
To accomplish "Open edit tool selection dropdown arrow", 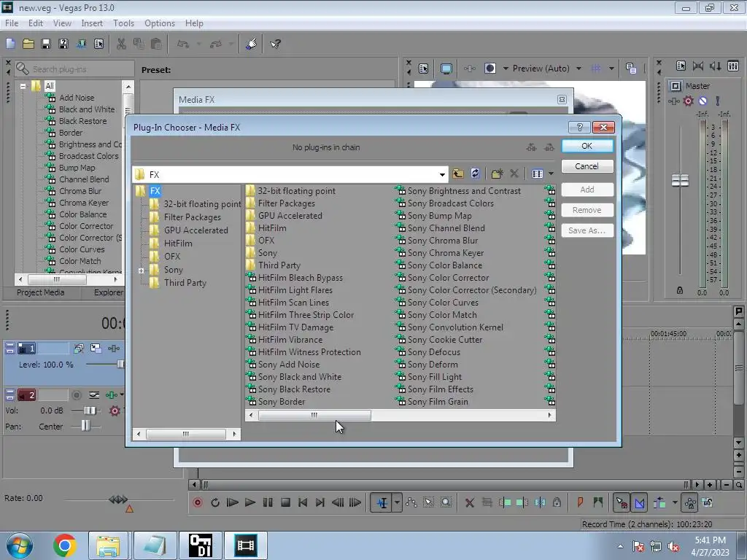I will [x=397, y=502].
